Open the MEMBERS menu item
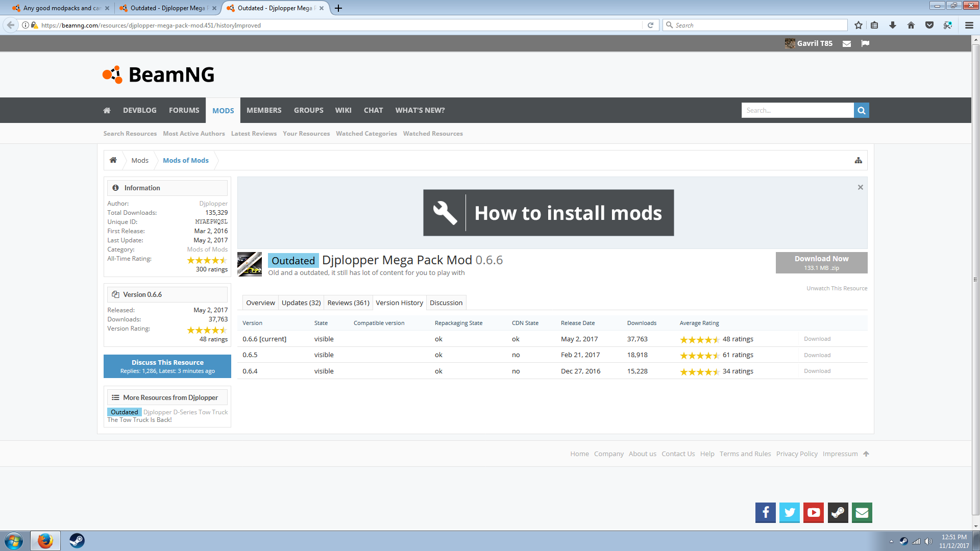 point(264,110)
